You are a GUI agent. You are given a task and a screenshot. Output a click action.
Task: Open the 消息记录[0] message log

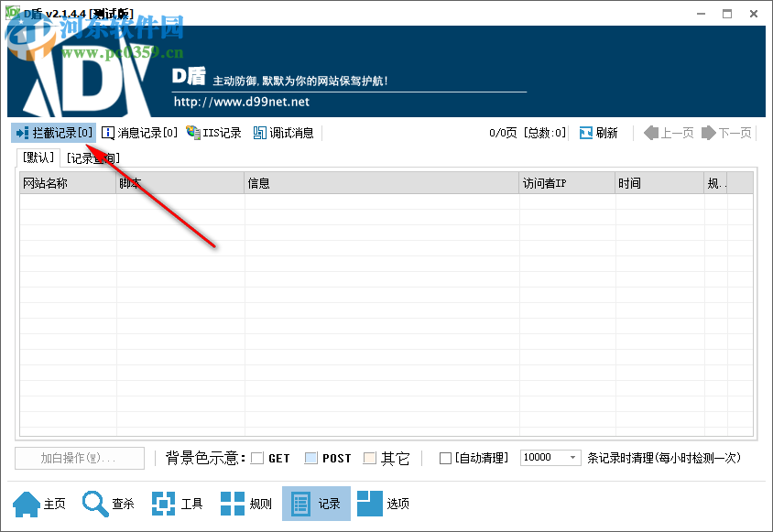point(139,133)
